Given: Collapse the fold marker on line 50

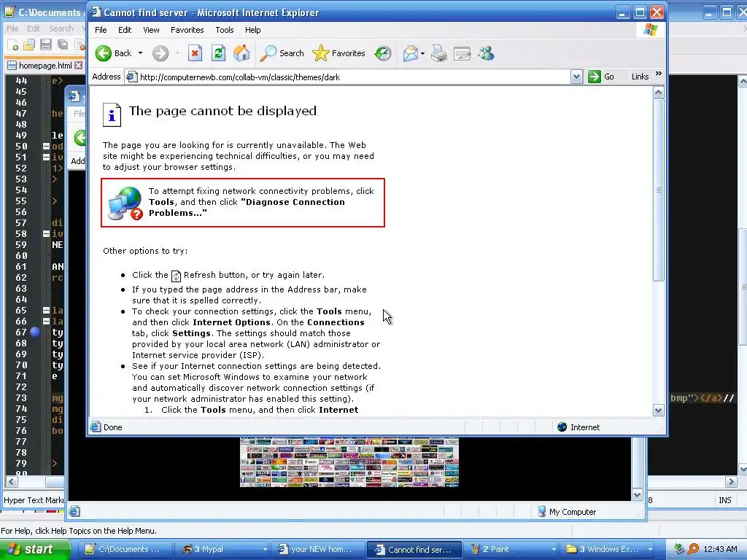Looking at the screenshot, I should point(46,146).
